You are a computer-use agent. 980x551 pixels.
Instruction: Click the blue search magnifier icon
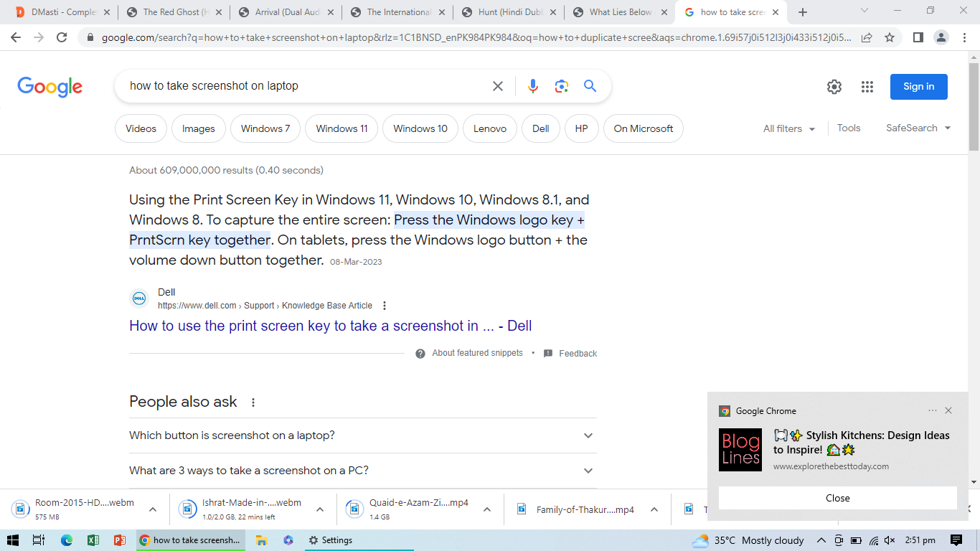tap(590, 86)
